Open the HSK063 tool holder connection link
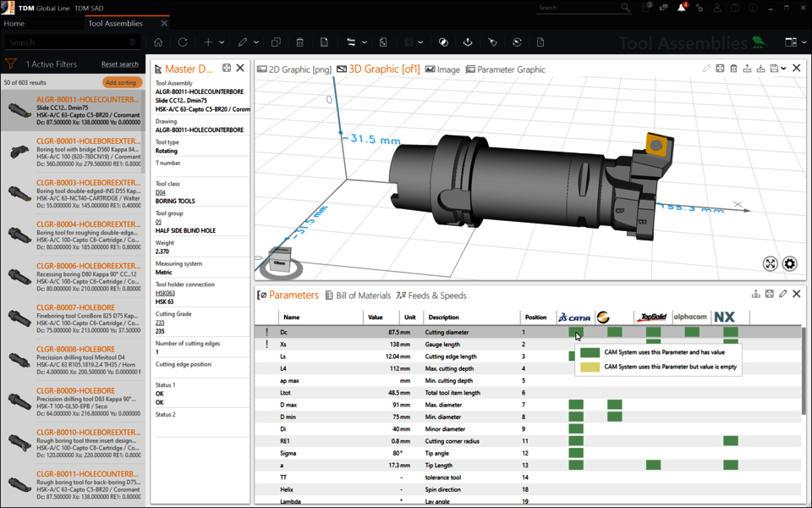The image size is (812, 508). tap(165, 293)
